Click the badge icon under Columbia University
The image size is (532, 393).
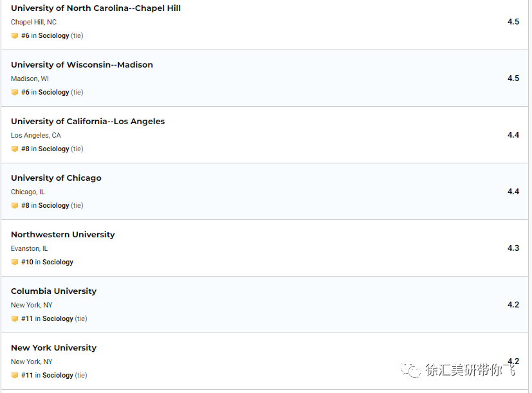pos(15,318)
